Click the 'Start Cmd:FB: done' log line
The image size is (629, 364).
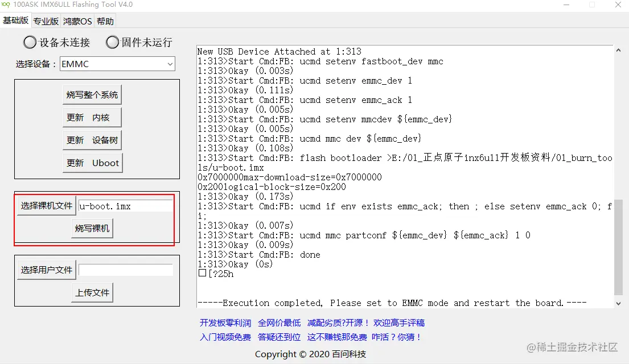click(259, 255)
